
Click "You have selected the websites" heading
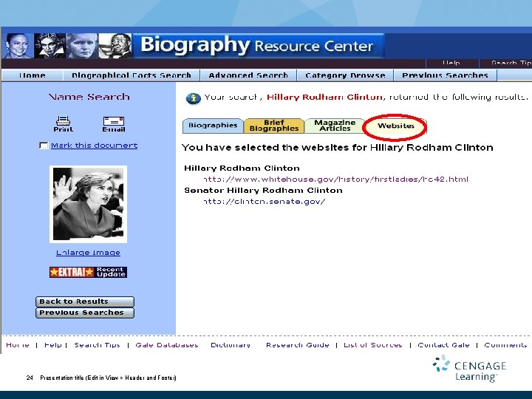tap(338, 148)
